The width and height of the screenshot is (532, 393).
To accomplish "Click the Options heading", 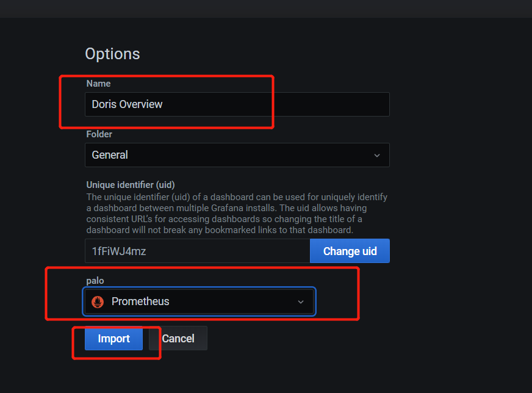I will 112,54.
